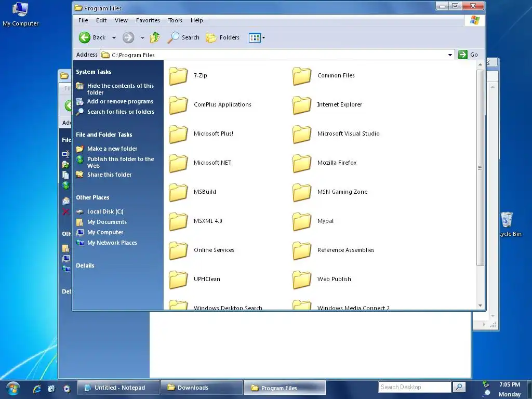Click the green Back arrow button

click(x=85, y=37)
